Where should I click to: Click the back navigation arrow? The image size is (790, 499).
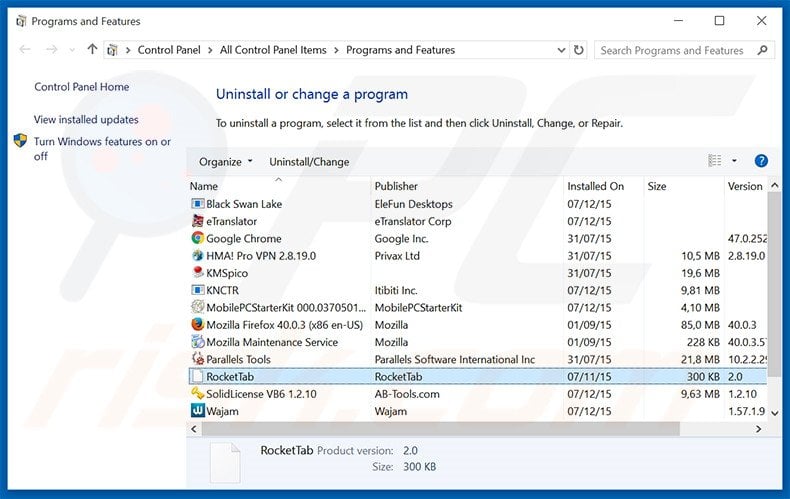25,49
